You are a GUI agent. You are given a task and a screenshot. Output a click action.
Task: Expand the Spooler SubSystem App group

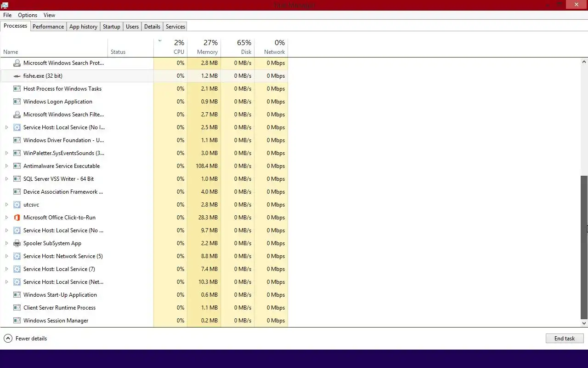(6, 243)
